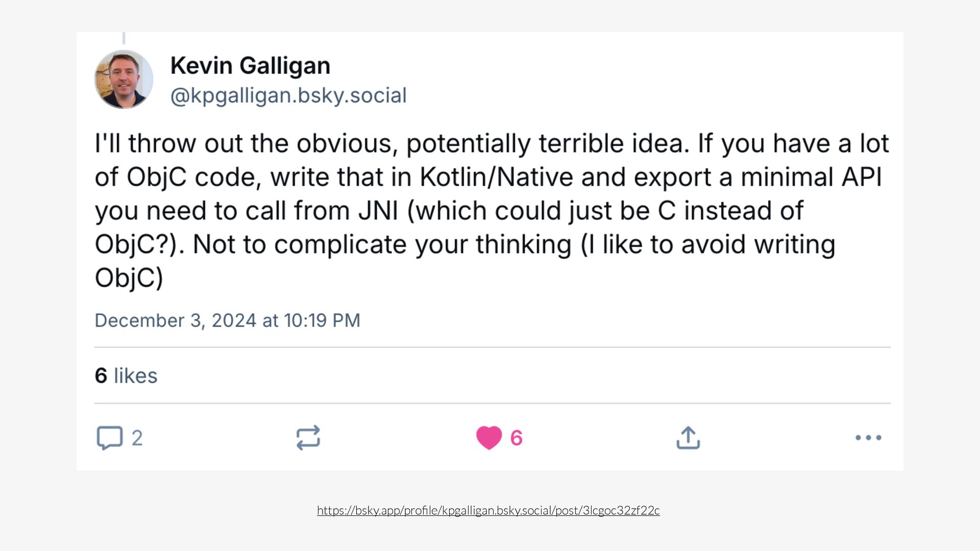
Task: Click the word "JNI" in the post
Action: tap(378, 211)
